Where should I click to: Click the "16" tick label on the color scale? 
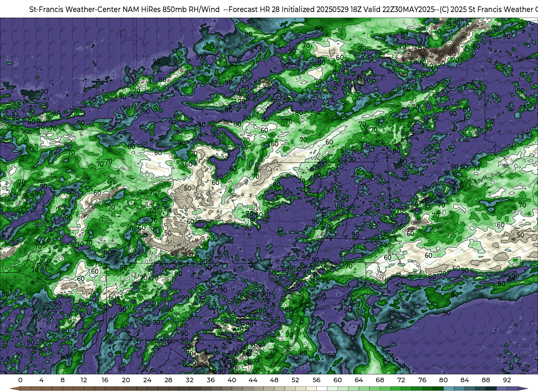point(105,380)
